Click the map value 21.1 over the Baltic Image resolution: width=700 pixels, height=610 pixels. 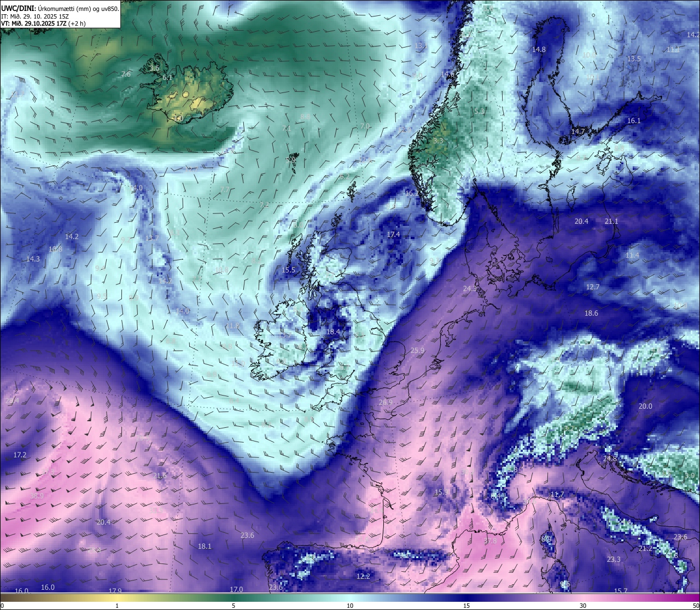tap(611, 222)
